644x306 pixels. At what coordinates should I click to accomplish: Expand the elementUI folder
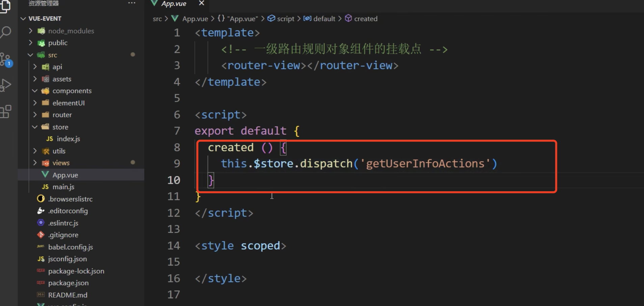coord(35,103)
